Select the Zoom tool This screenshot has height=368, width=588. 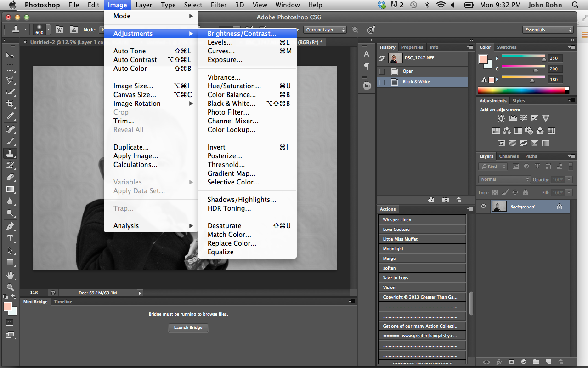10,287
